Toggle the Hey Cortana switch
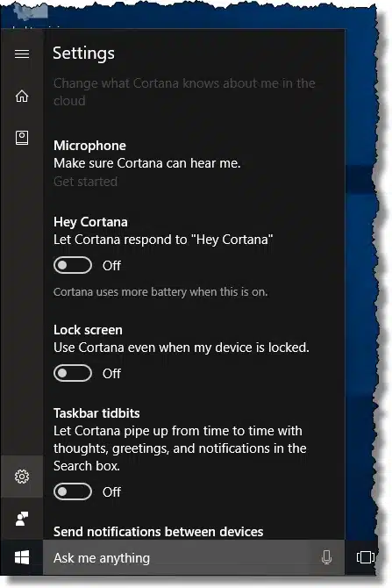Screen dimensions: 392x588 pyautogui.click(x=72, y=265)
